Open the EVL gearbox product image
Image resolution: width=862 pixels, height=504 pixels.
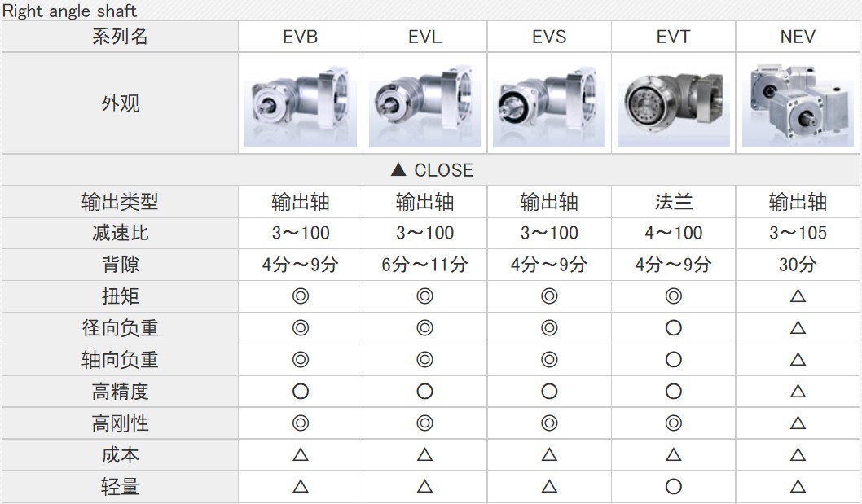point(424,103)
